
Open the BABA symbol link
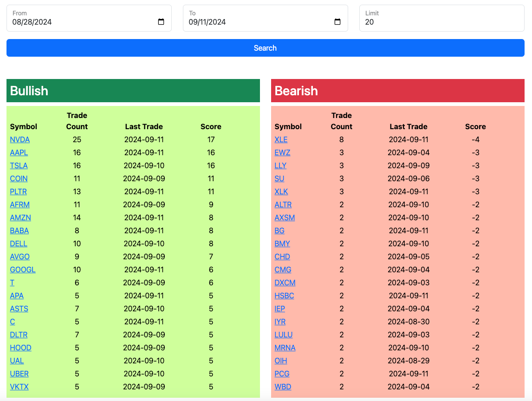[19, 230]
